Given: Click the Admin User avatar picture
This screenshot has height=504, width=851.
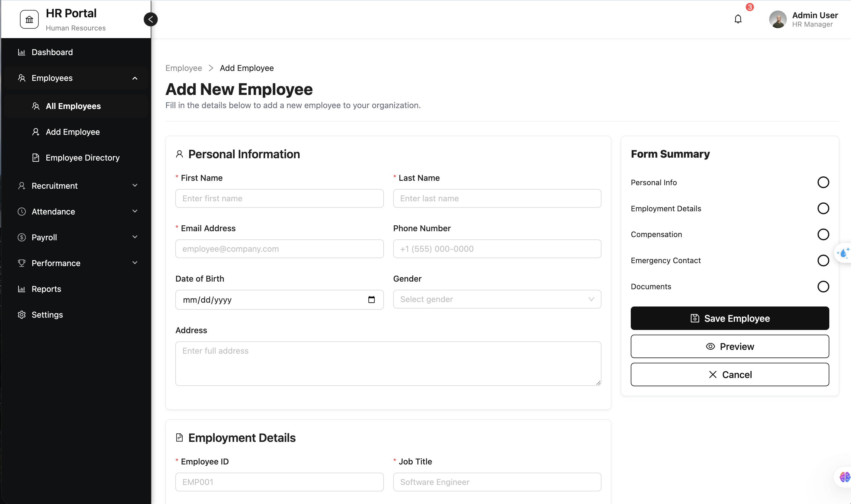Looking at the screenshot, I should coord(778,19).
